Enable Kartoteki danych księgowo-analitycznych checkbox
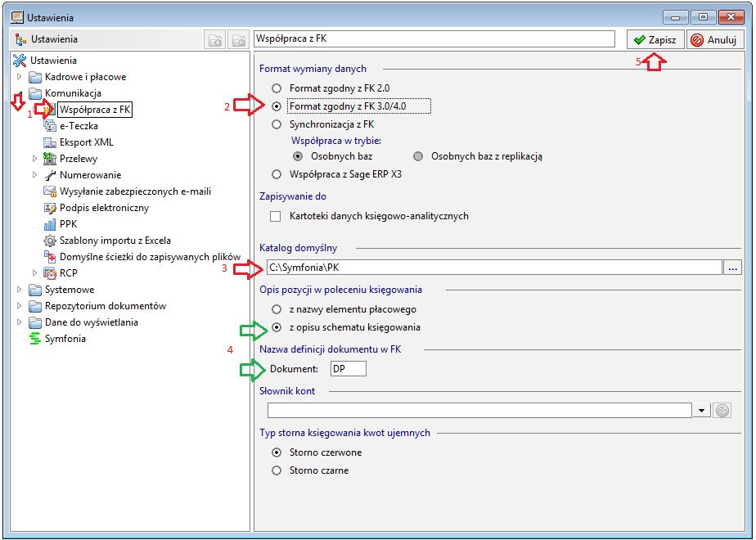 (x=275, y=217)
